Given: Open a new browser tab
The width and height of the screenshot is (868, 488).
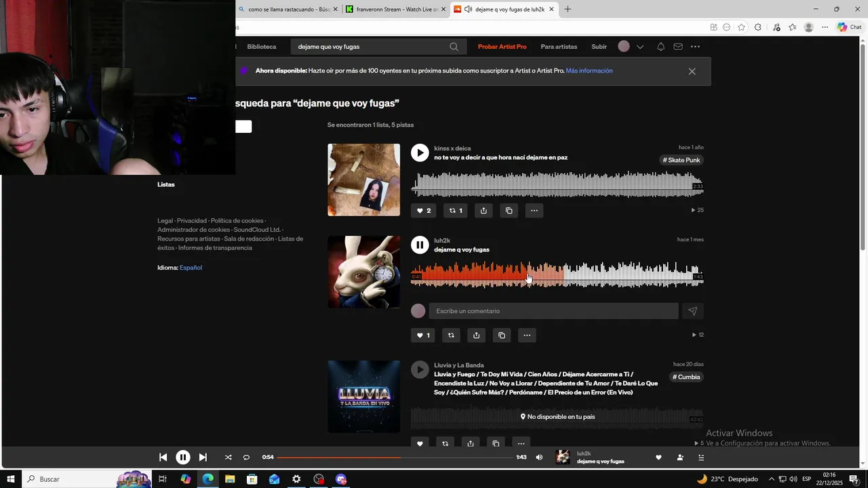Looking at the screenshot, I should pyautogui.click(x=568, y=9).
